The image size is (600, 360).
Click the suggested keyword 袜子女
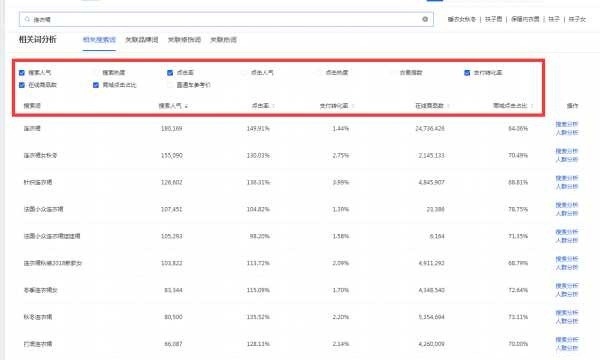click(577, 19)
